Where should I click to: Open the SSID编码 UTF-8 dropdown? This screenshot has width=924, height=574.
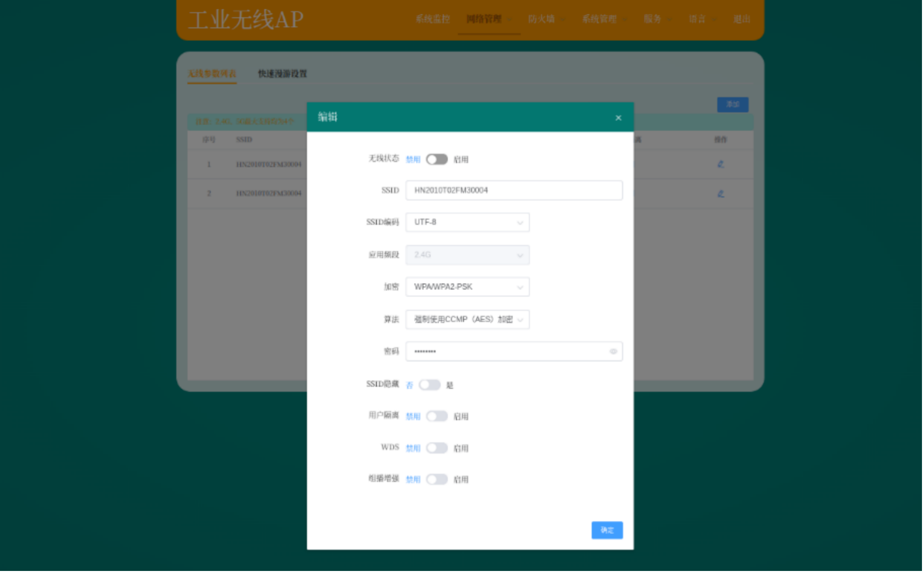(467, 222)
